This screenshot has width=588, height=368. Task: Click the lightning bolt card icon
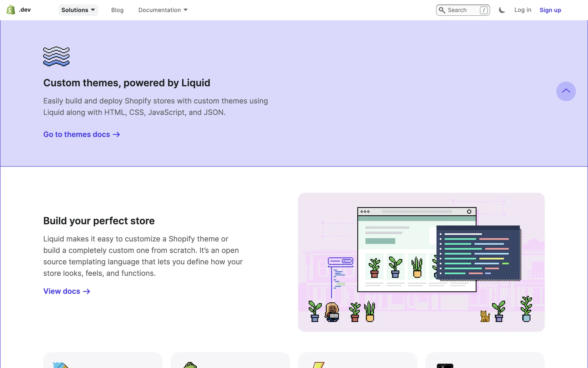pos(318,365)
